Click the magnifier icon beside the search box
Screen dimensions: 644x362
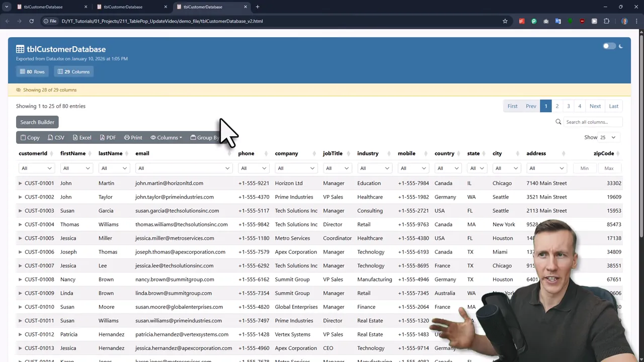(558, 122)
